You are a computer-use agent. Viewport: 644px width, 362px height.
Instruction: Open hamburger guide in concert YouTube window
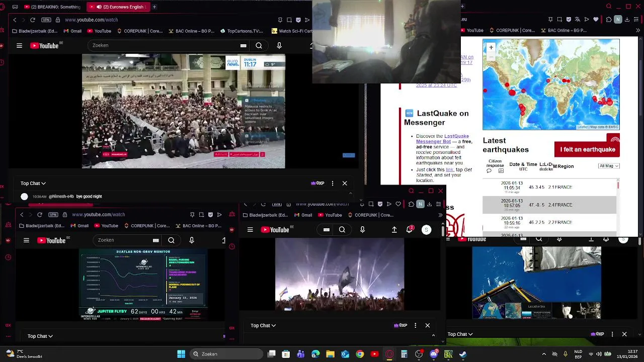(250, 230)
